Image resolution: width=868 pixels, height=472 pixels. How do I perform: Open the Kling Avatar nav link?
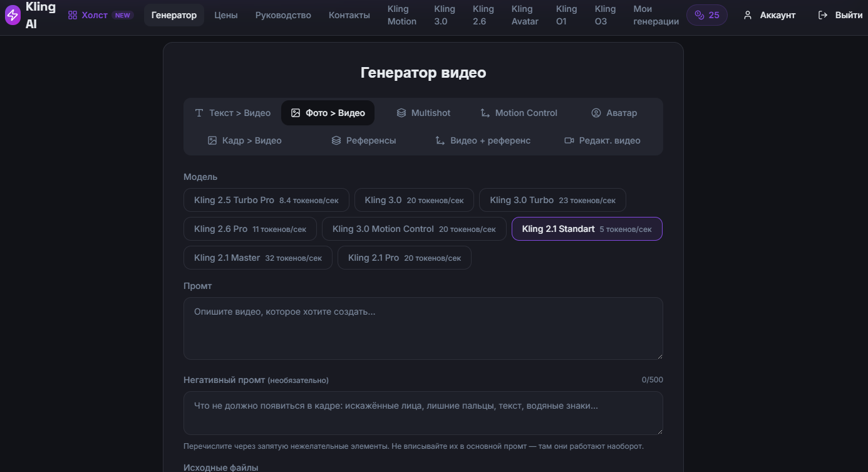click(525, 15)
